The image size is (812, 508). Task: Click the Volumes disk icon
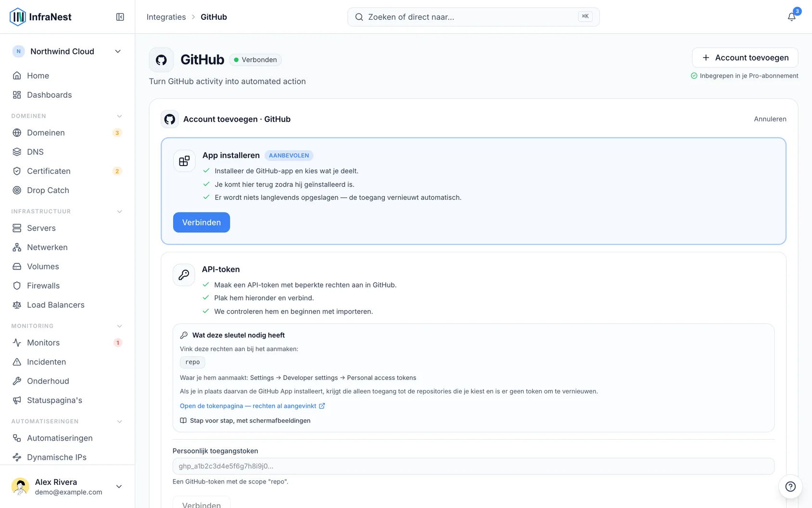coord(17,266)
